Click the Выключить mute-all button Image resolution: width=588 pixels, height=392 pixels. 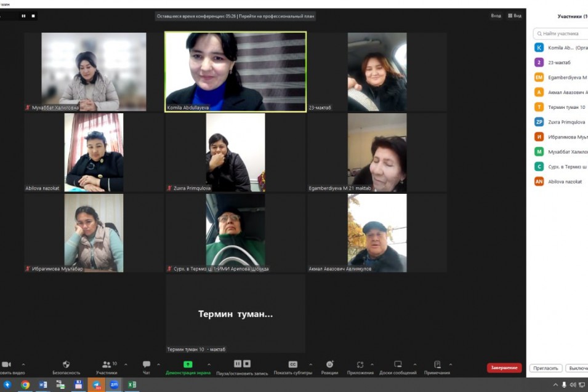pos(577,369)
